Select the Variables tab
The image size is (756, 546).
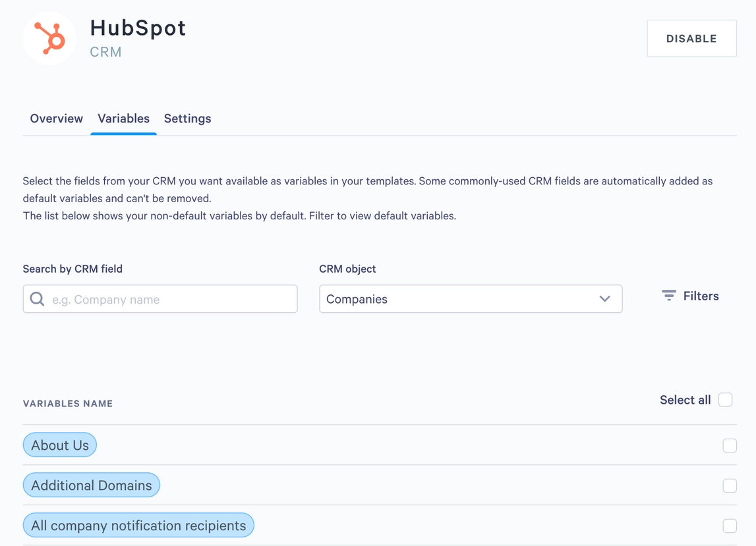[x=123, y=119]
